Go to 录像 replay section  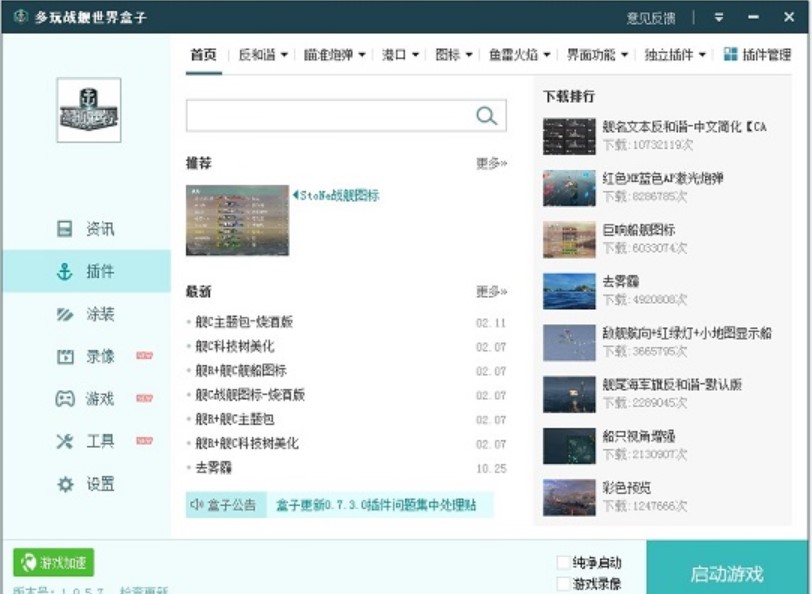click(x=86, y=356)
